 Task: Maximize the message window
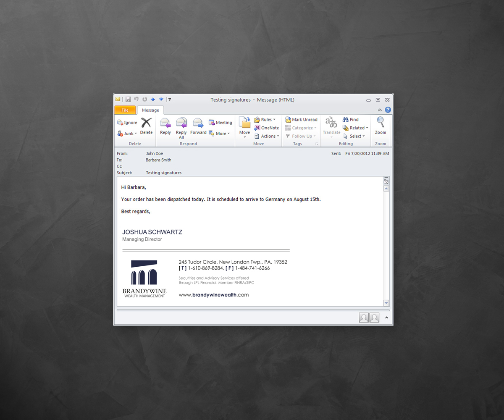coord(378,100)
